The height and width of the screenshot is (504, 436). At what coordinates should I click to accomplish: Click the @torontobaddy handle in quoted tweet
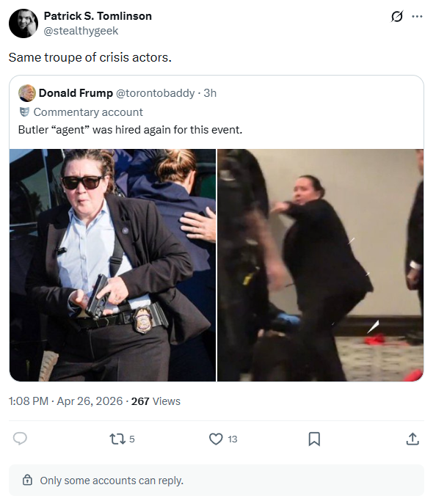(155, 93)
